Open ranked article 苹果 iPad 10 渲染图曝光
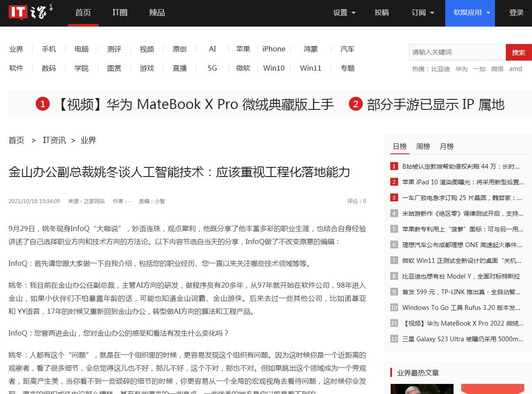The height and width of the screenshot is (394, 532). (463, 182)
